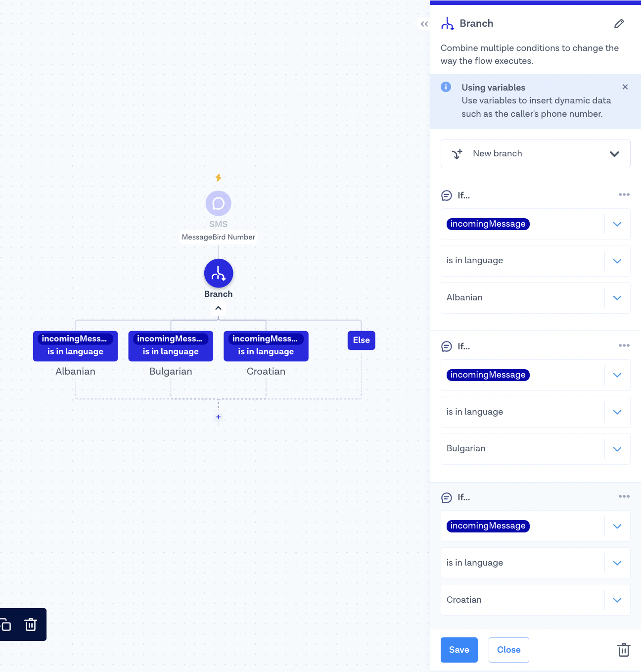Save the branch configuration
The width and height of the screenshot is (641, 672).
[458, 650]
